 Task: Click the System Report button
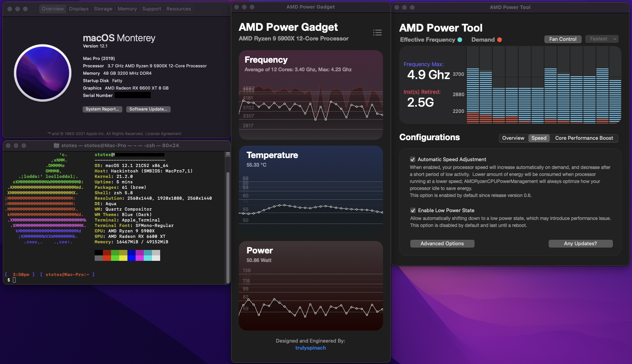[102, 109]
